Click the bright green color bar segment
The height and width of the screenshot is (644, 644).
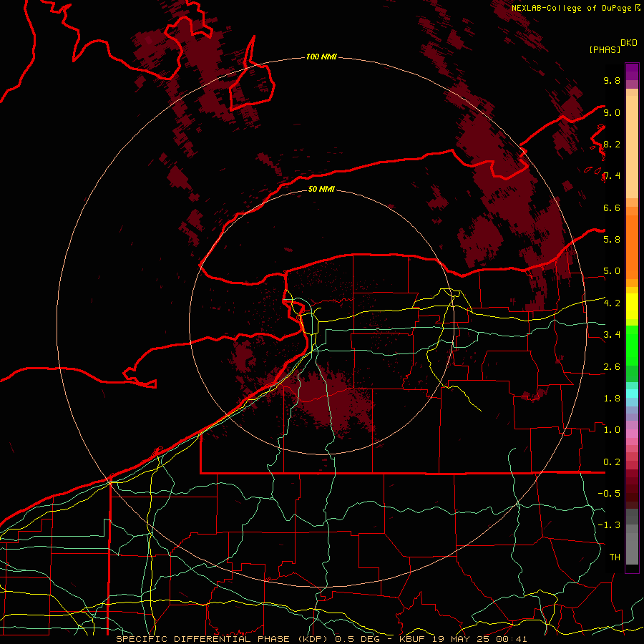pos(632,346)
